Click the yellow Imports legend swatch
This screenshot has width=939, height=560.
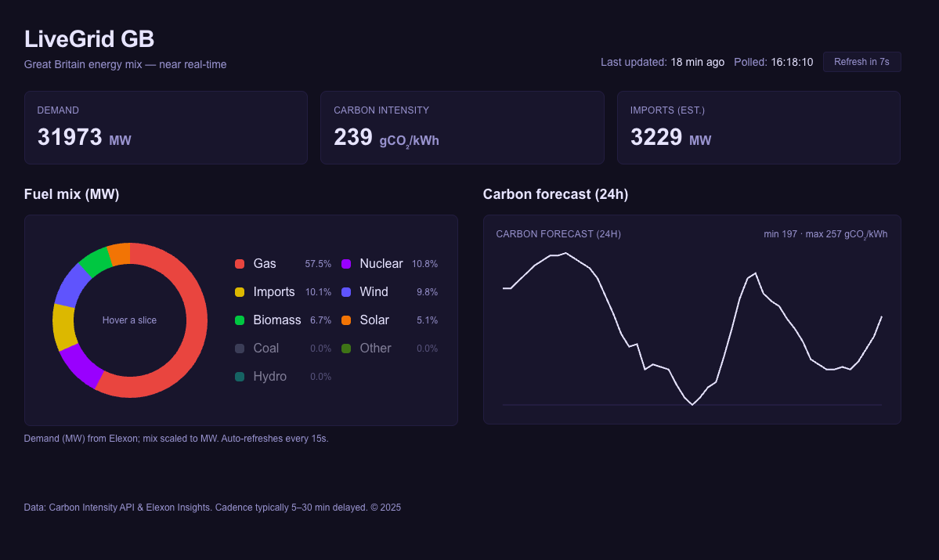240,292
